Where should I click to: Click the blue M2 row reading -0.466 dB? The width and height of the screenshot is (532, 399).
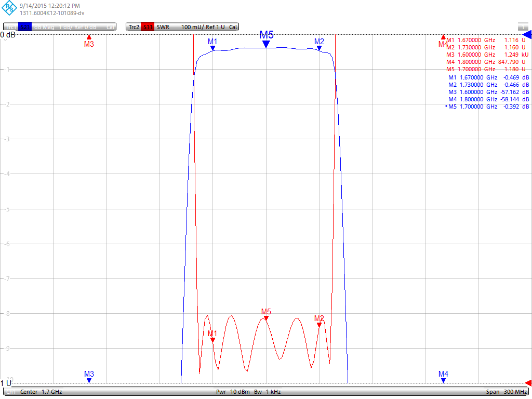(488, 85)
